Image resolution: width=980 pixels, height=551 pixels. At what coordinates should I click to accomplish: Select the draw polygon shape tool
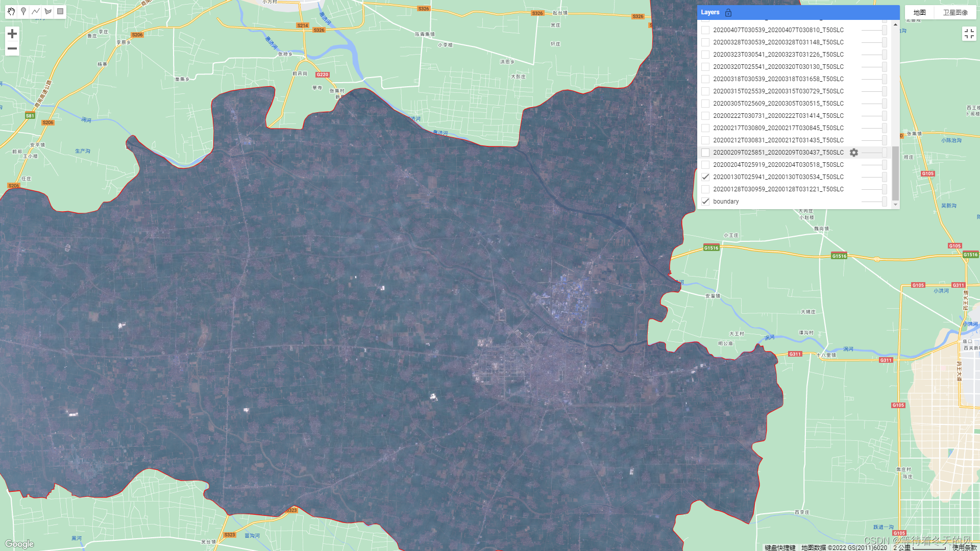[x=48, y=11]
